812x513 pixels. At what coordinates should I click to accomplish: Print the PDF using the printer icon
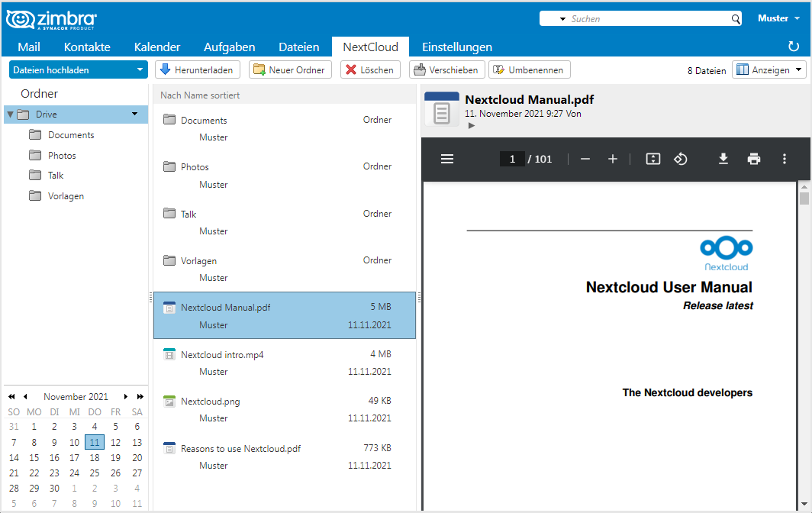(x=754, y=159)
